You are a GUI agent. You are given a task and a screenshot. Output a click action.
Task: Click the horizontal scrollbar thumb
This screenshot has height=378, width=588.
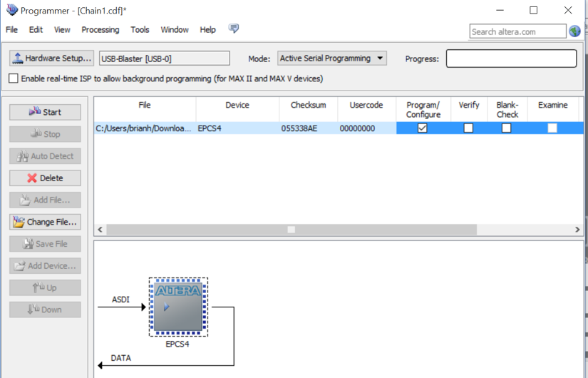pyautogui.click(x=292, y=230)
